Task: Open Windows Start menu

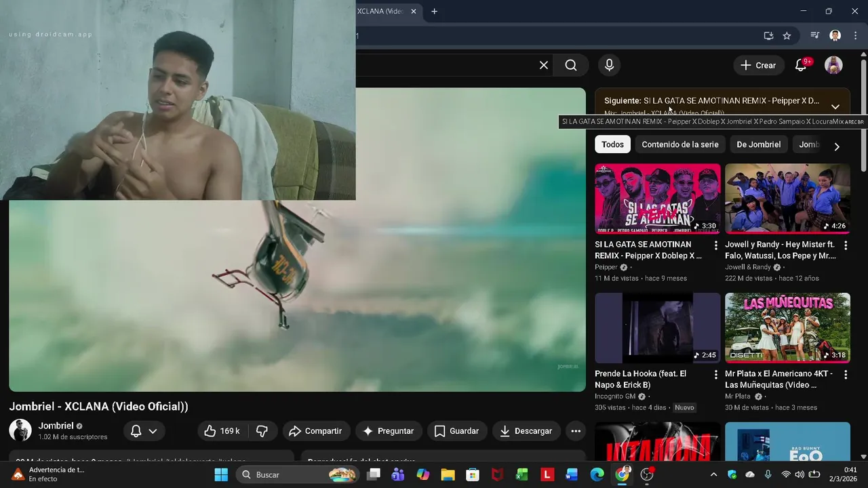Action: click(x=221, y=474)
